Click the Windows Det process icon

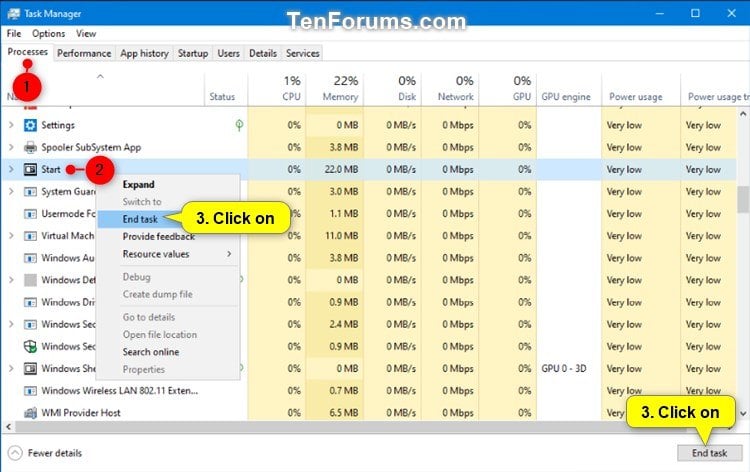pyautogui.click(x=30, y=280)
